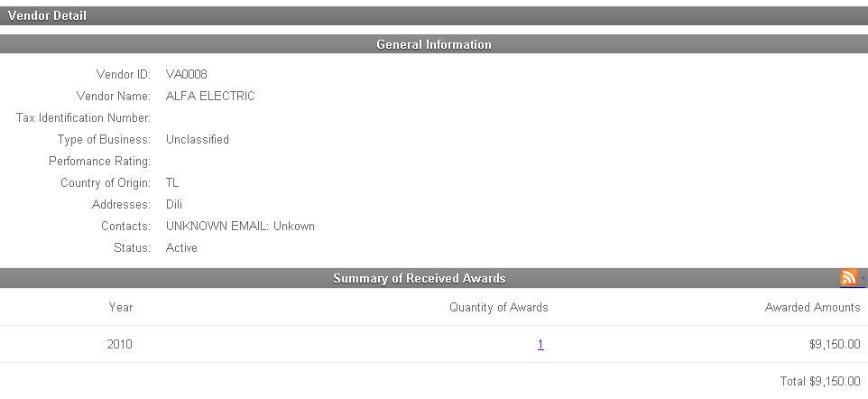Click the vendor name ALFA ELECTRIC
Viewport: 868px width, 399px height.
pos(210,97)
